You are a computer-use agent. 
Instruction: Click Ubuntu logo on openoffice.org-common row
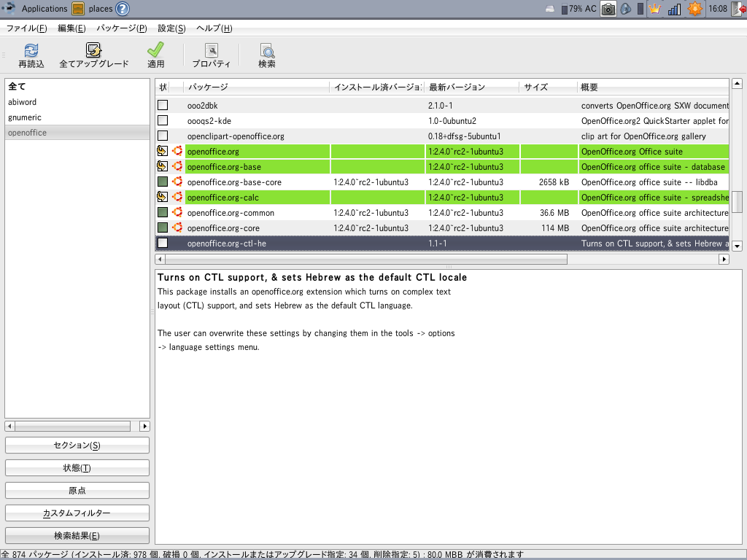[x=177, y=212]
